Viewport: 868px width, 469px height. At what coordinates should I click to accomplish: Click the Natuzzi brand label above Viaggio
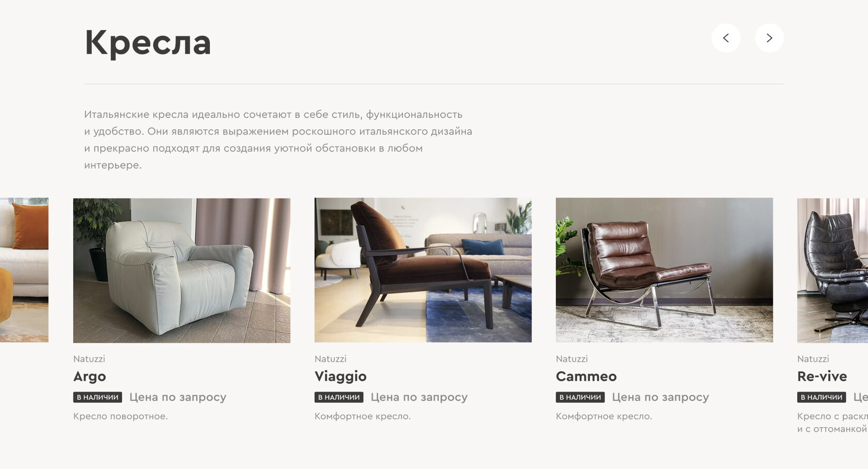[330, 358]
